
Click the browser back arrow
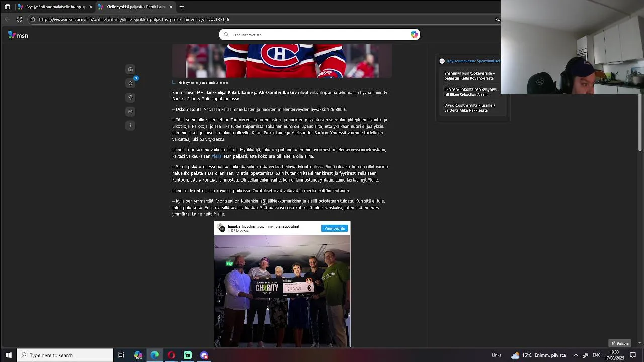pos(7,19)
